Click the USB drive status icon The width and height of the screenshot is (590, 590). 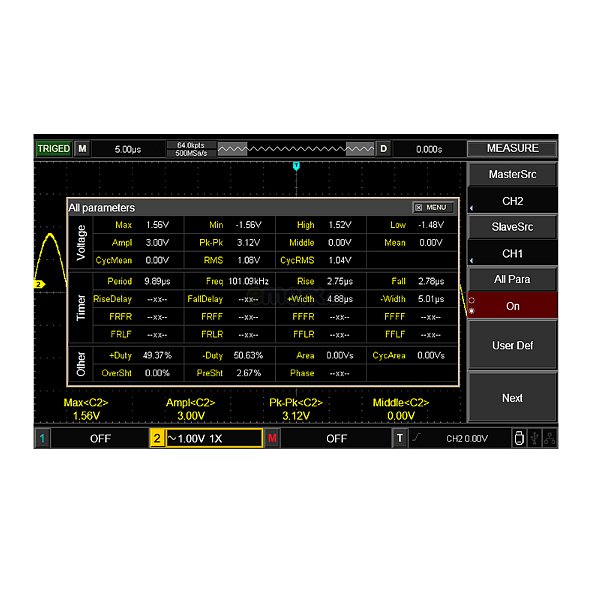pyautogui.click(x=519, y=438)
